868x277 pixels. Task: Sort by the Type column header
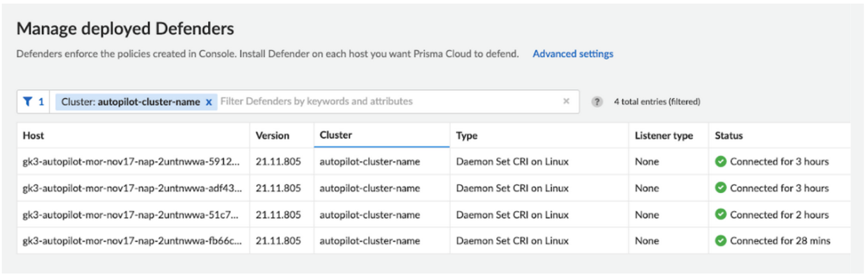point(466,136)
